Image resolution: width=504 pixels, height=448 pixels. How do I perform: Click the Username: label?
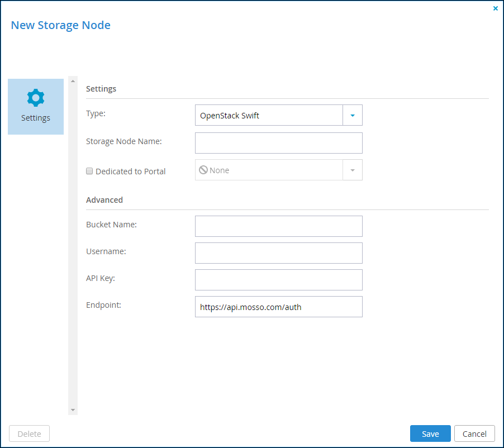tap(106, 251)
